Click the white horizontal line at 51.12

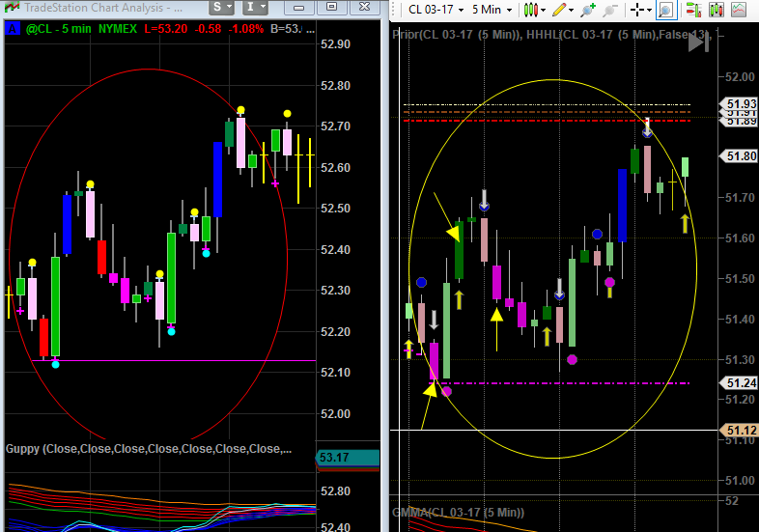[553, 430]
